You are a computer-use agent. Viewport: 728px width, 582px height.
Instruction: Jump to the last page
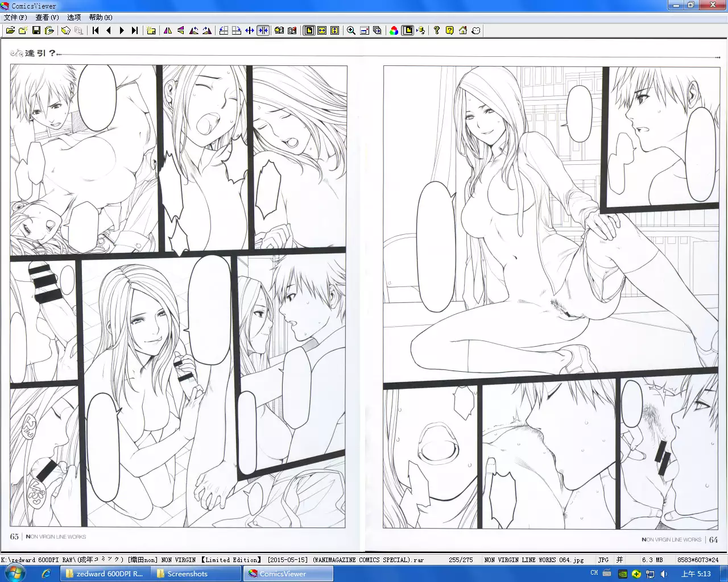135,31
